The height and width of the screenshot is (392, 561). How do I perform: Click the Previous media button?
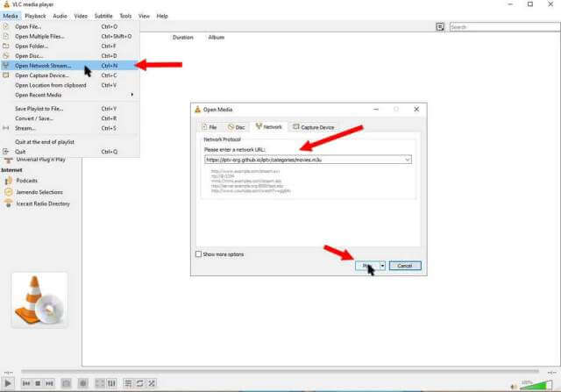pos(26,383)
